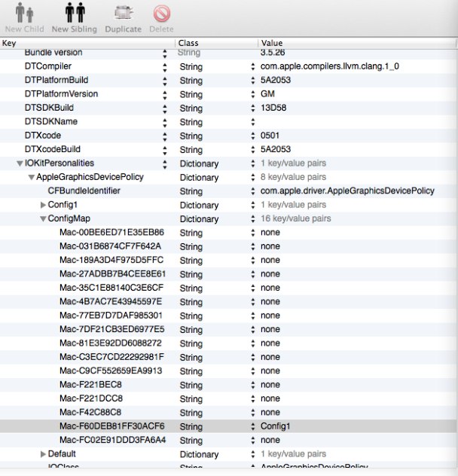Image resolution: width=458 pixels, height=476 pixels.
Task: Open class popup for DTPlatformVersion row
Action: point(252,94)
